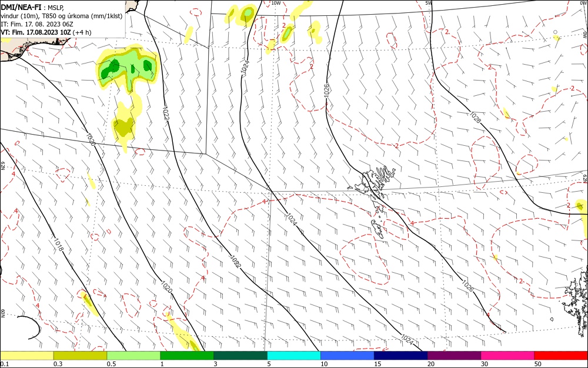Click the "DMI/NEA-FI : MSLP," title text
This screenshot has height=368, width=588.
[x=32, y=7]
